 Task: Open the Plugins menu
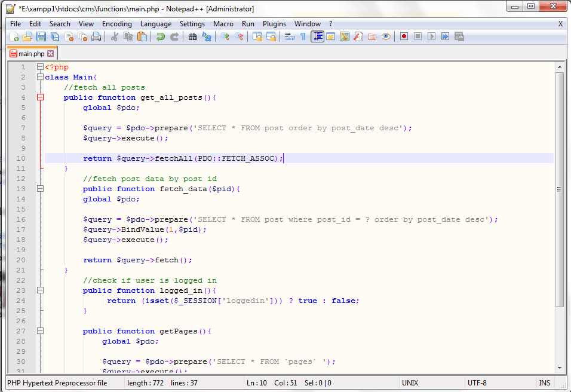[274, 24]
